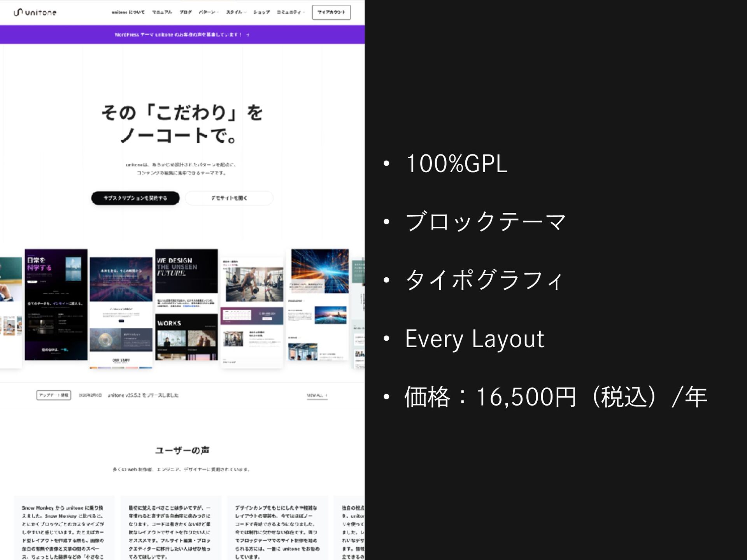Go to the ブログ navigation item
The width and height of the screenshot is (747, 560).
185,12
